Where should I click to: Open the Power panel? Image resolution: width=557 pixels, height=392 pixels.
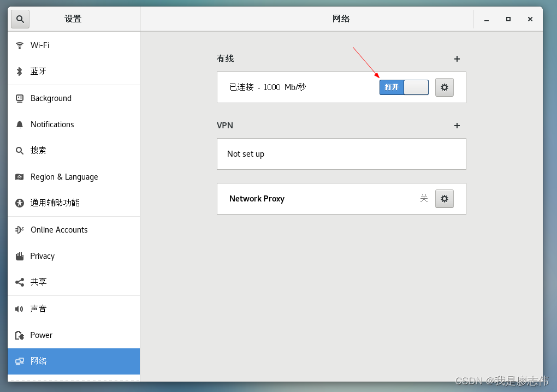tap(74, 335)
